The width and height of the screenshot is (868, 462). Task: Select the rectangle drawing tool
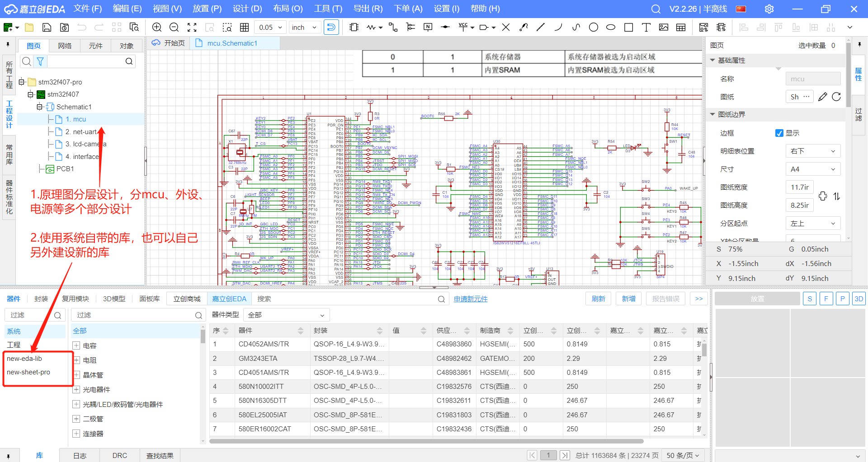(x=628, y=28)
